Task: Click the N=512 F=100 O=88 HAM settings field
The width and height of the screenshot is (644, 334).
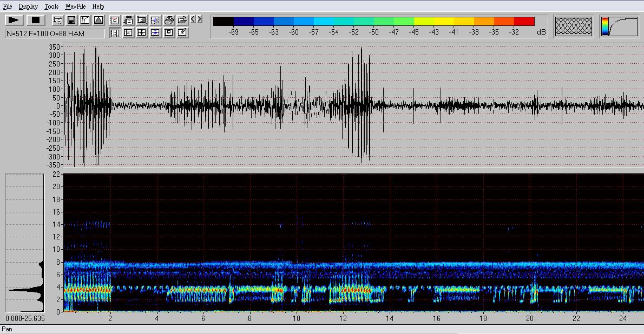Action: [x=54, y=34]
